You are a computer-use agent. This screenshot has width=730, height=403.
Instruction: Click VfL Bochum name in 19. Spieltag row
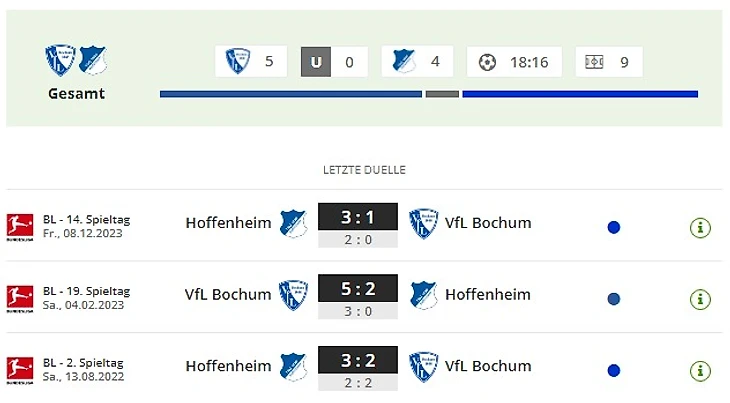228,294
